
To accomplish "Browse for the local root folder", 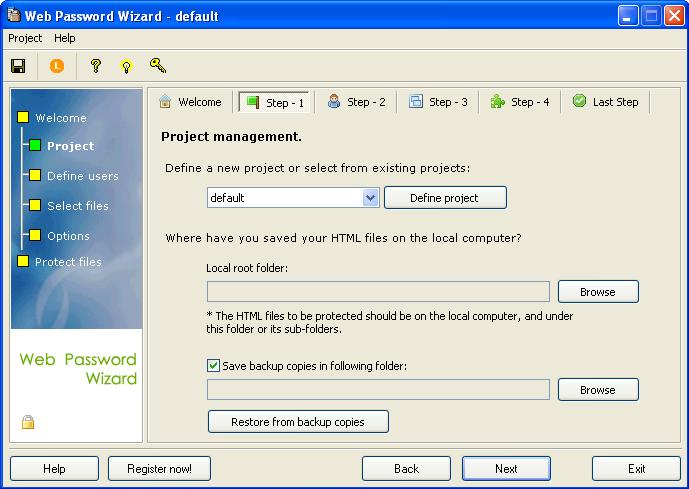I will 598,292.
